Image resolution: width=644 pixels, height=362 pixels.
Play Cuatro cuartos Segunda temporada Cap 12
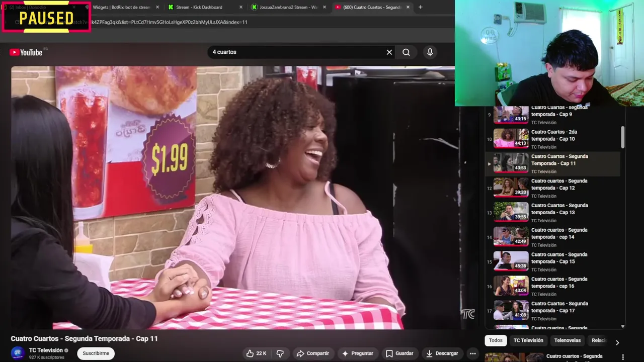pyautogui.click(x=553, y=189)
